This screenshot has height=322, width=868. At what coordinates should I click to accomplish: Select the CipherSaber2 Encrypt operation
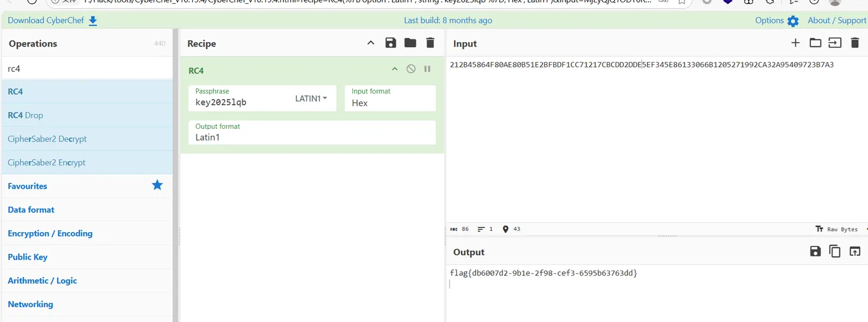[86, 162]
